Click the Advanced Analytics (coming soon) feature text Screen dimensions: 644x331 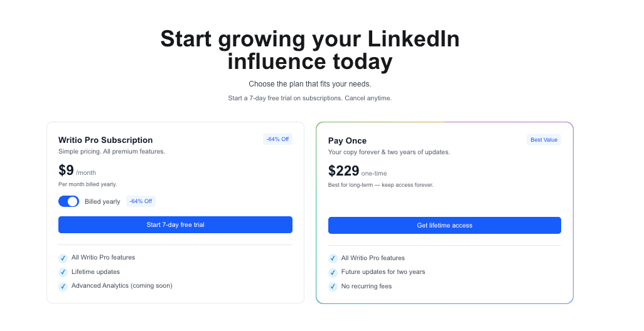[122, 286]
